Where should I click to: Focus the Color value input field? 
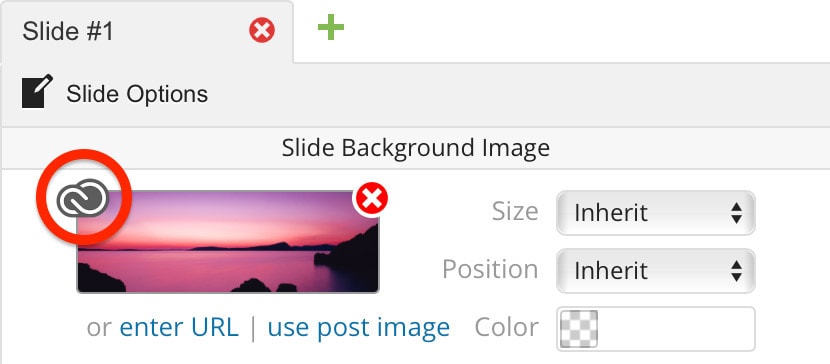point(656,329)
